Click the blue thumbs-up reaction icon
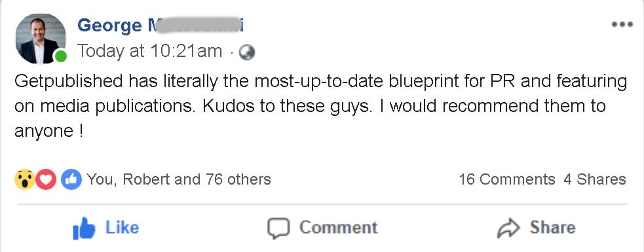644x252 pixels. click(x=71, y=180)
